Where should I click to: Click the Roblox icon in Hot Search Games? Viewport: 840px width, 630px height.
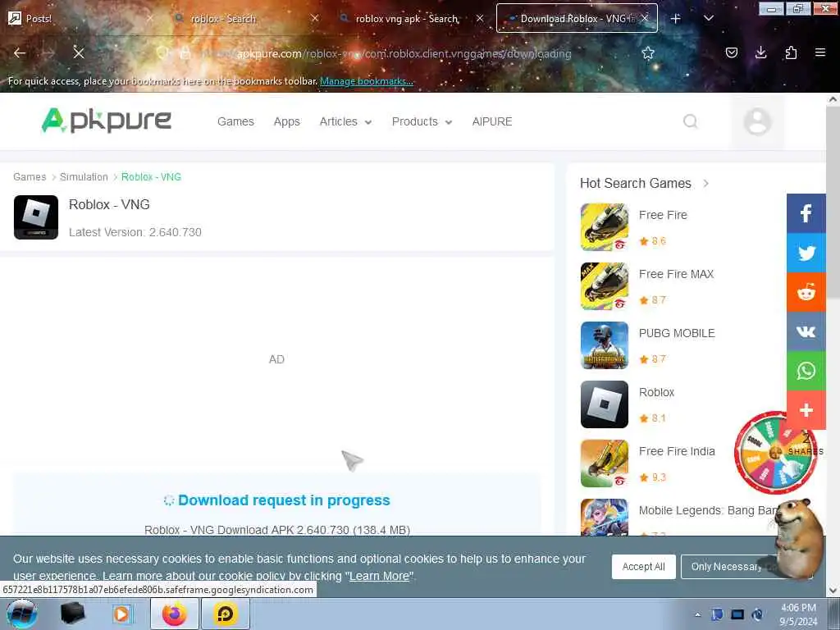pyautogui.click(x=605, y=404)
